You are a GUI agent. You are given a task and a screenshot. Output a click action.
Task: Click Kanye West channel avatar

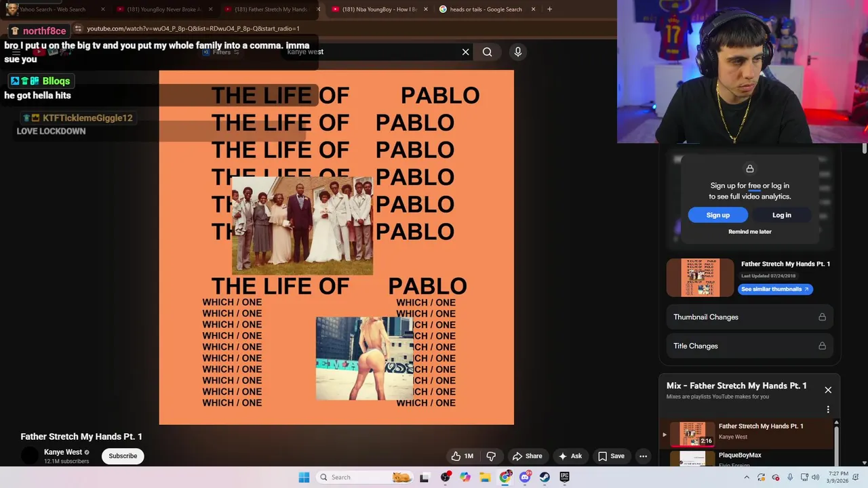click(31, 456)
